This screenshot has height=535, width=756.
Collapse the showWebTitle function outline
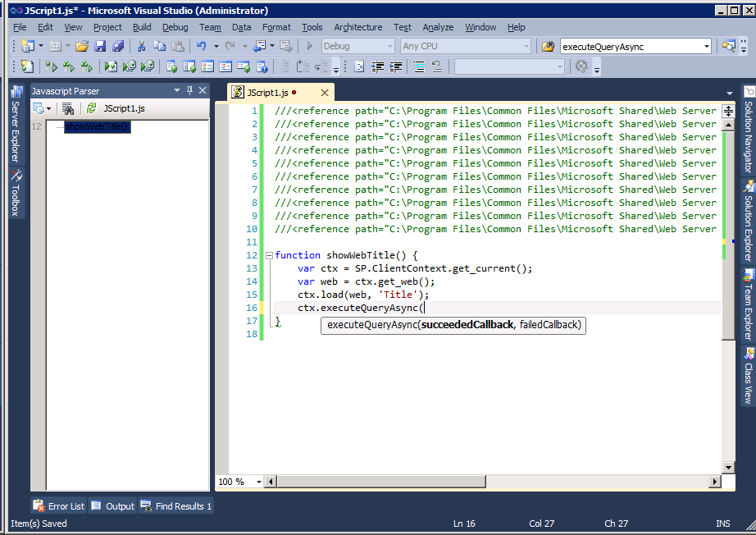[x=270, y=255]
